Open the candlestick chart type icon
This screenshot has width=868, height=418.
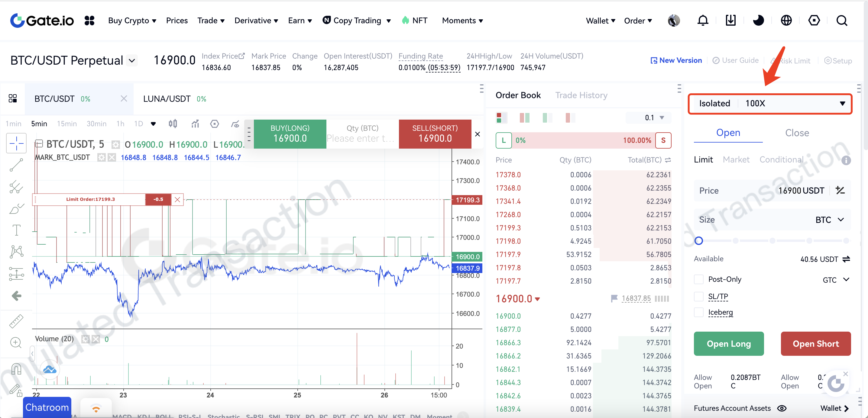point(173,124)
